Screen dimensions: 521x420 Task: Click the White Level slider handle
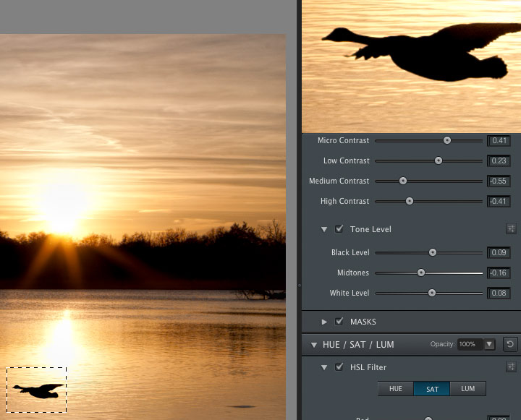tap(431, 293)
